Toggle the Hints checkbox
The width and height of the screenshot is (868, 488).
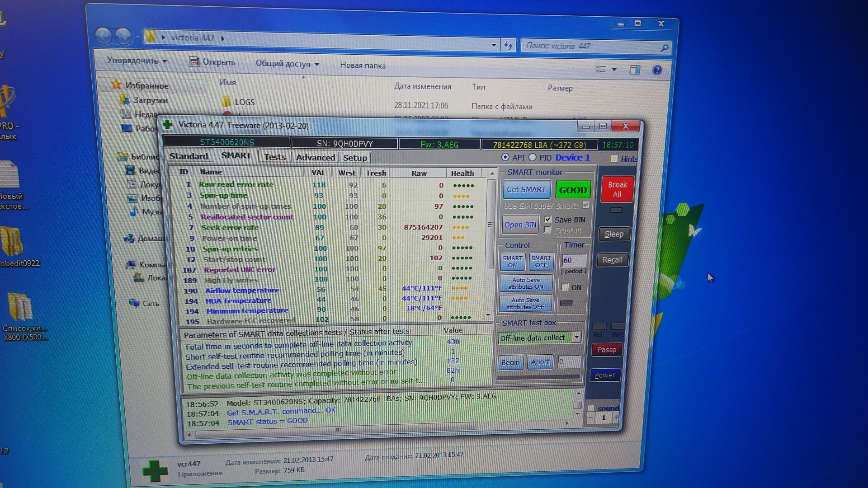pyautogui.click(x=614, y=159)
